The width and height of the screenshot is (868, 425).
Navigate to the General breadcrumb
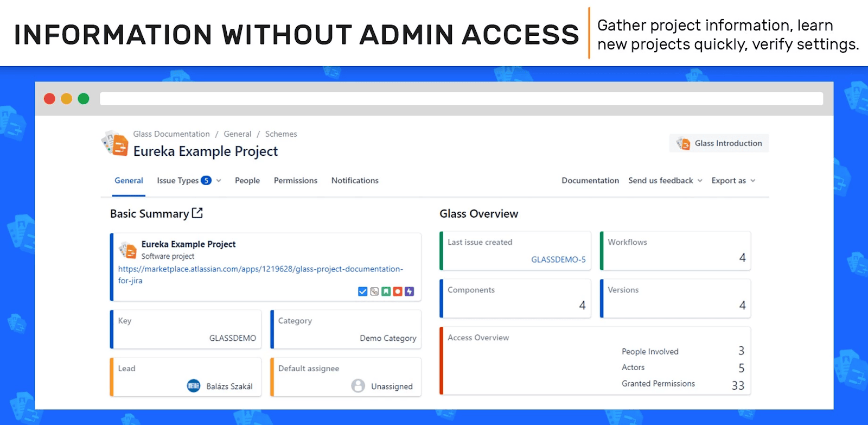click(238, 134)
